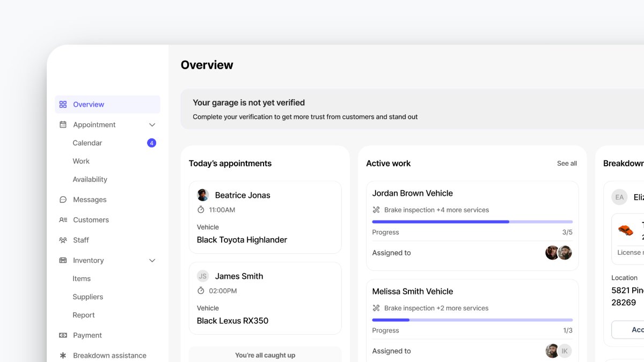This screenshot has height=362, width=644.
Task: Click the Messages chat bubble icon
Action: click(x=63, y=200)
